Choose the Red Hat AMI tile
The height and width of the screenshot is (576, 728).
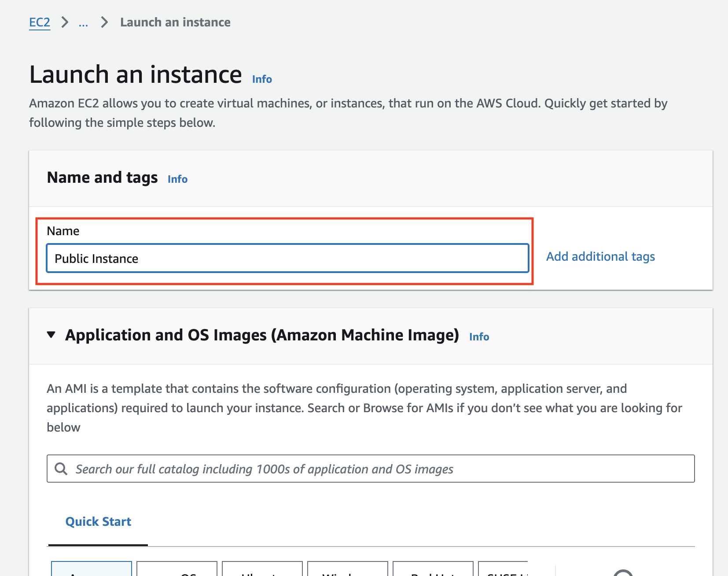coord(433,570)
